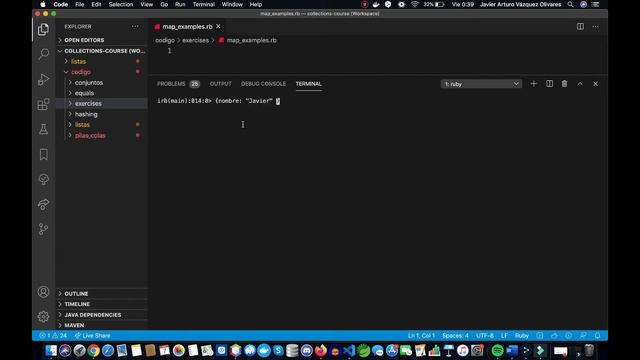Expand the TIMELINE section
Image resolution: width=640 pixels, height=360 pixels.
click(x=102, y=304)
